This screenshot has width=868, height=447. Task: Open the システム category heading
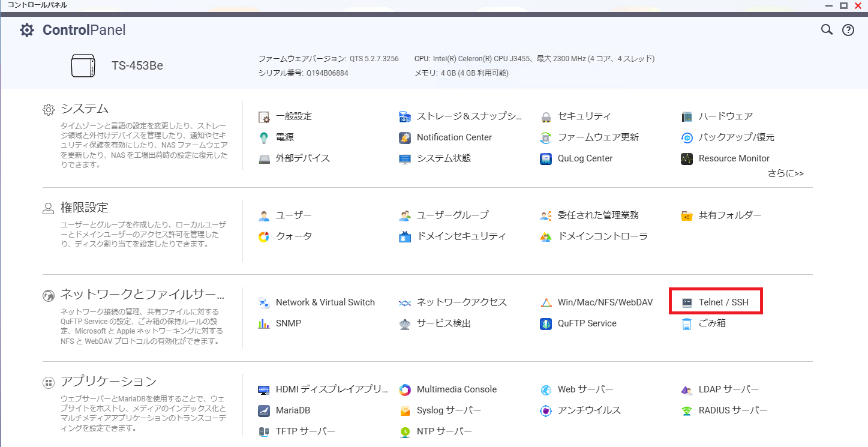coord(84,109)
